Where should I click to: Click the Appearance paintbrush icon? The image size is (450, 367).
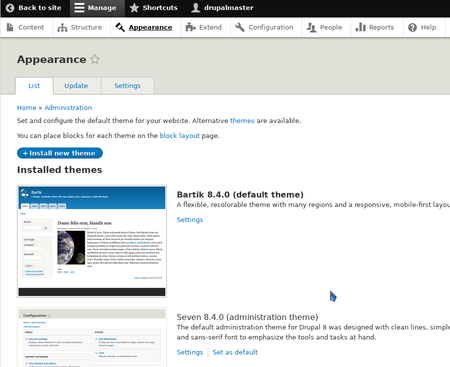coord(120,27)
